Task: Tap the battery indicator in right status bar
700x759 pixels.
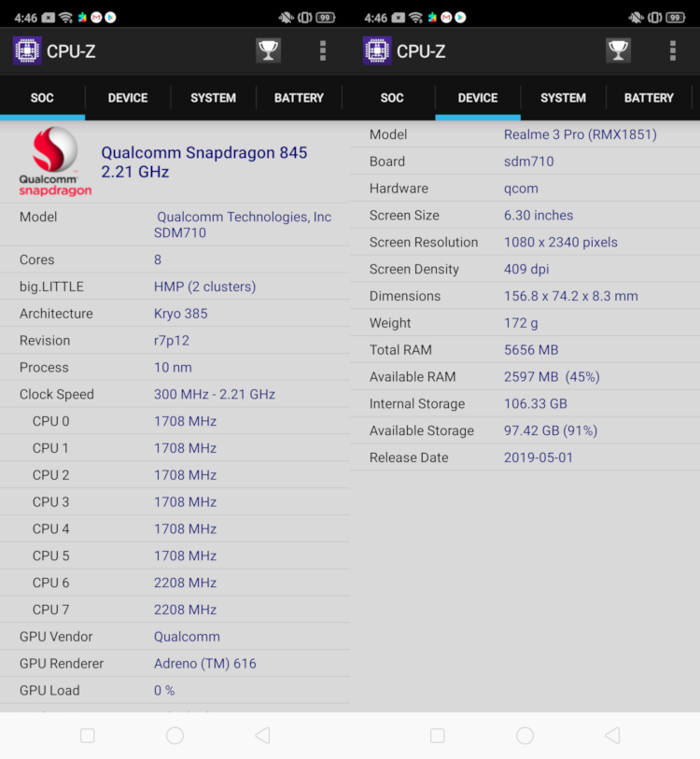Action: point(676,18)
